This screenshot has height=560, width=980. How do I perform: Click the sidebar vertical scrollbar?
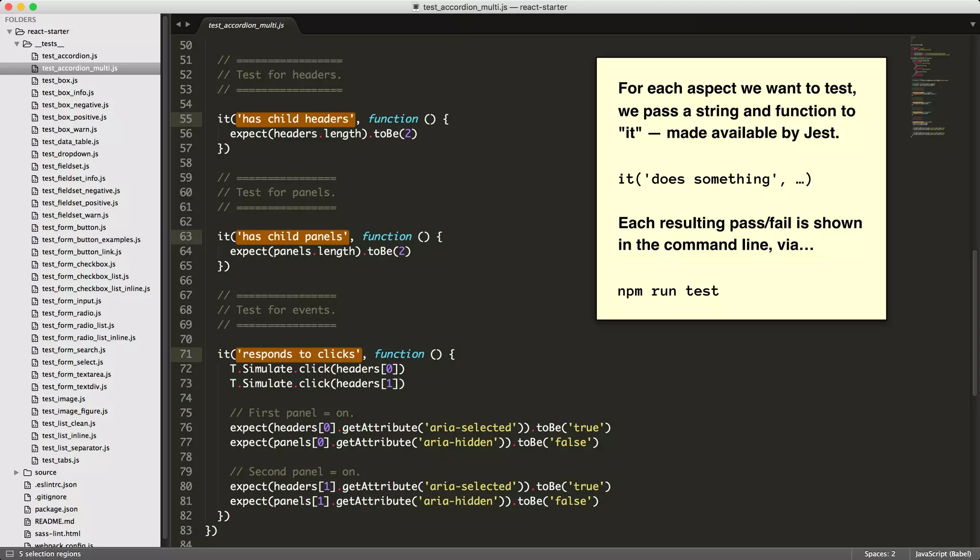point(165,277)
